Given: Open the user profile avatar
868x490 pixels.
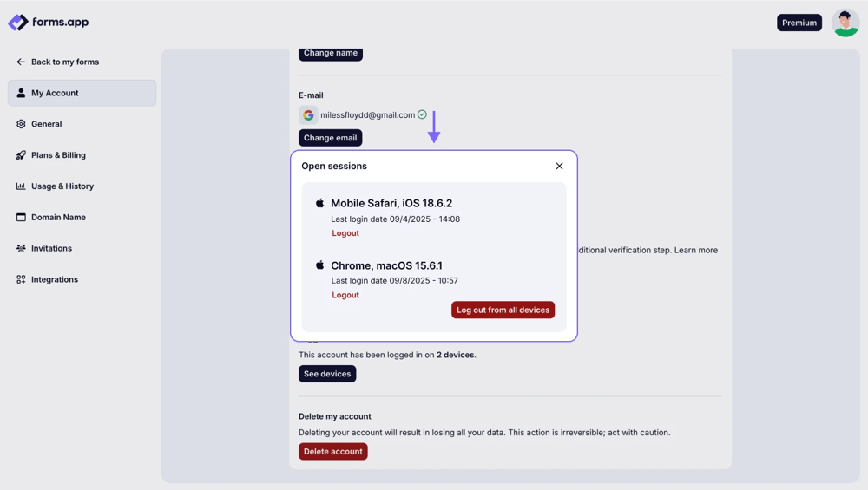Looking at the screenshot, I should 845,23.
